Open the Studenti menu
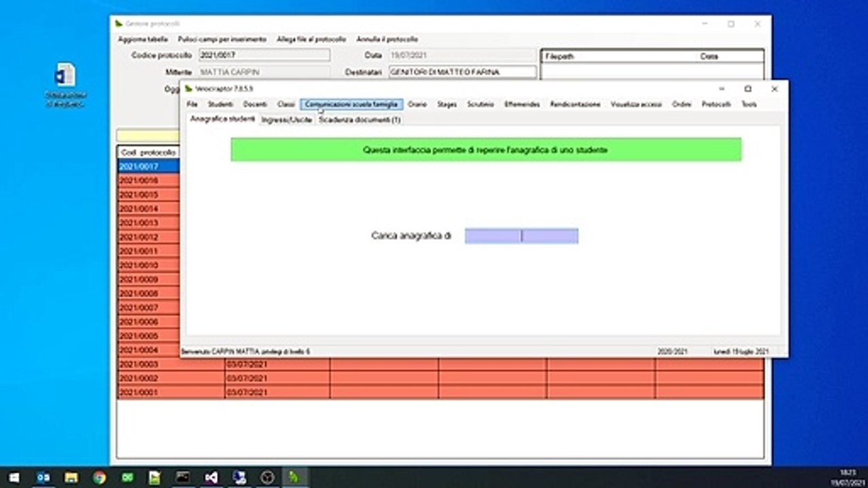The width and height of the screenshot is (868, 488). pyautogui.click(x=220, y=104)
